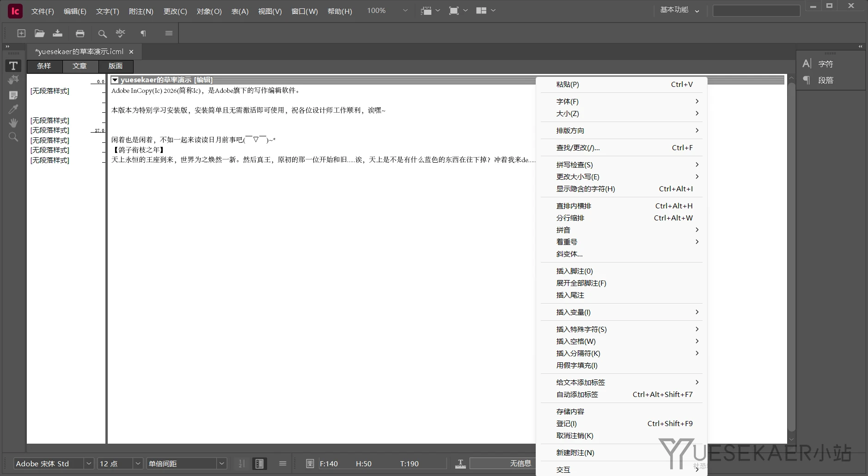
Task: Click the Save content icon
Action: [57, 33]
